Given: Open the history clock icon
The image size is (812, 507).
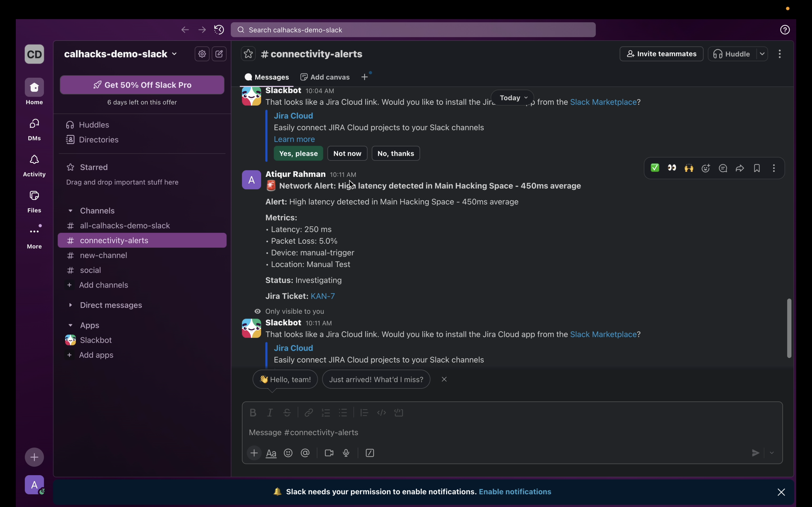Looking at the screenshot, I should tap(219, 30).
